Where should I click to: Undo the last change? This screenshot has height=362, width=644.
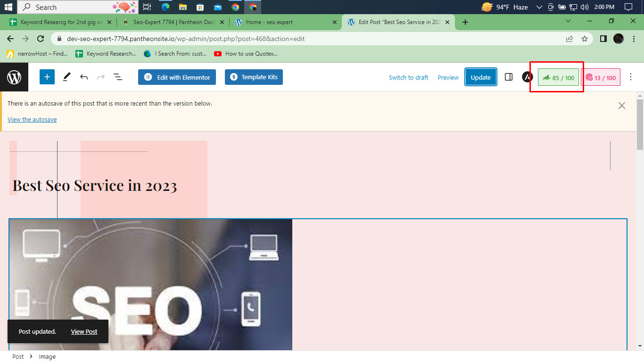tap(84, 76)
